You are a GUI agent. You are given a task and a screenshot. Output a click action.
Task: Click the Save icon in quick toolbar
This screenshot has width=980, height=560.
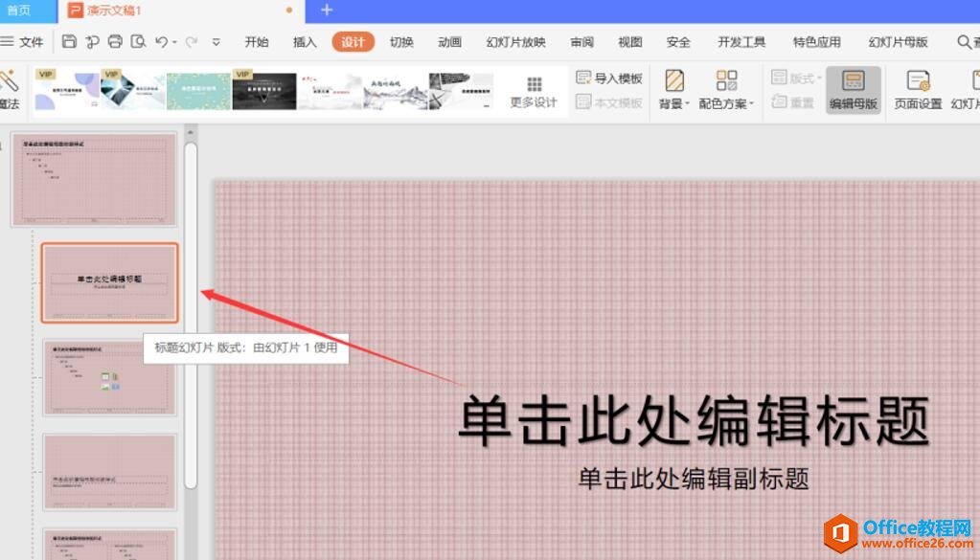pos(69,41)
